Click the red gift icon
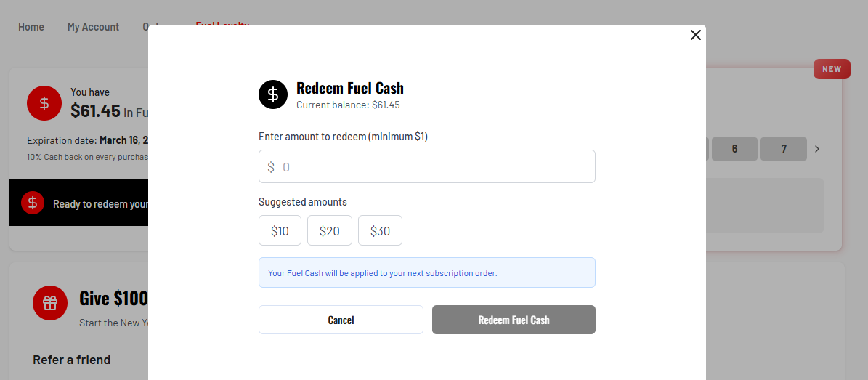The height and width of the screenshot is (380, 868). pyautogui.click(x=50, y=303)
